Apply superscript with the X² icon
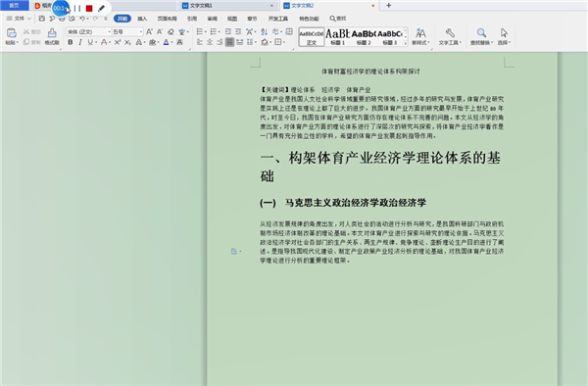The height and width of the screenshot is (386, 588). tap(118, 42)
